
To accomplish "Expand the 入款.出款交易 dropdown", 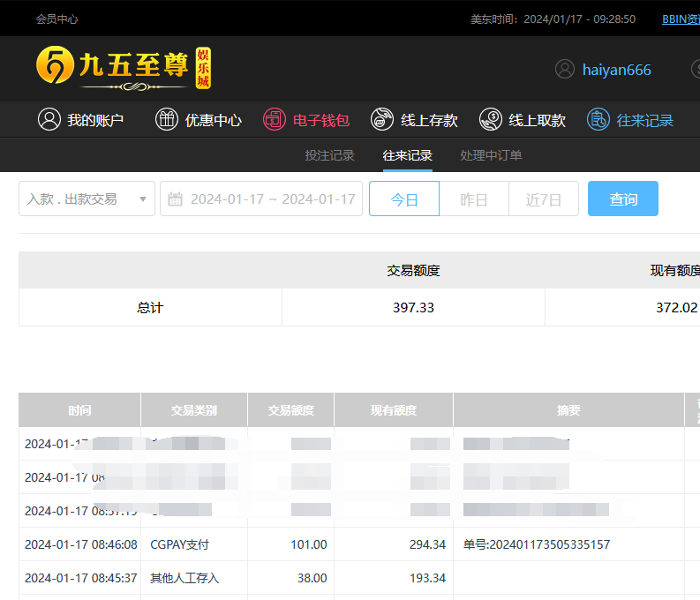I will click(x=87, y=199).
